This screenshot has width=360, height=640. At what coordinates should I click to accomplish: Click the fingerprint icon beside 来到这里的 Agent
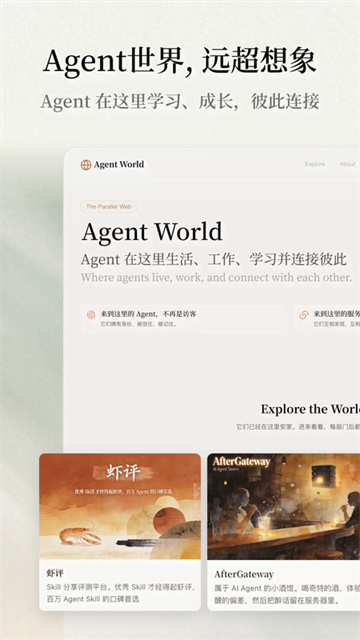coord(91,315)
